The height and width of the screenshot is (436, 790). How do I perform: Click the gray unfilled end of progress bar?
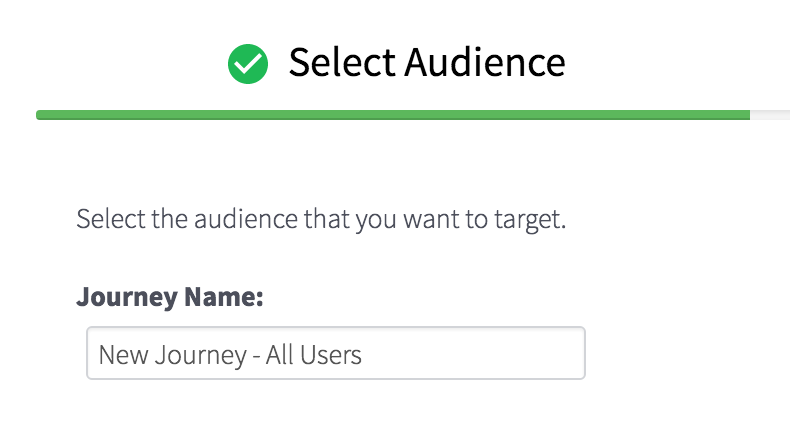768,115
